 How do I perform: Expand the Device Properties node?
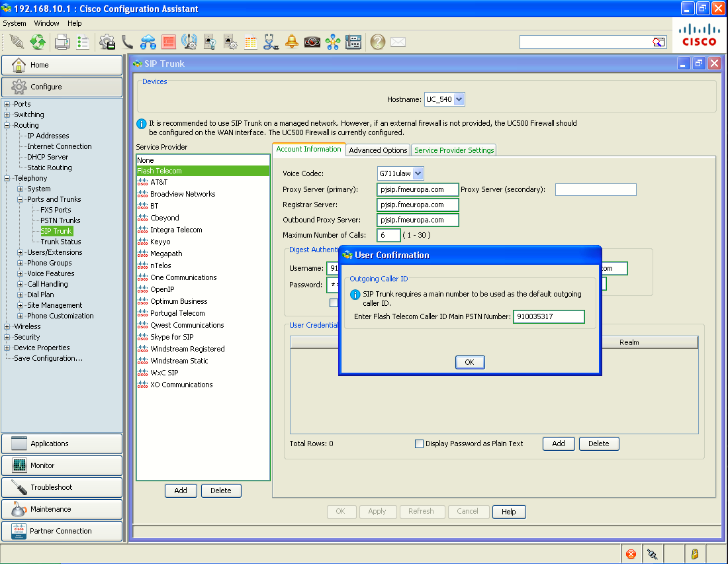pyautogui.click(x=7, y=348)
